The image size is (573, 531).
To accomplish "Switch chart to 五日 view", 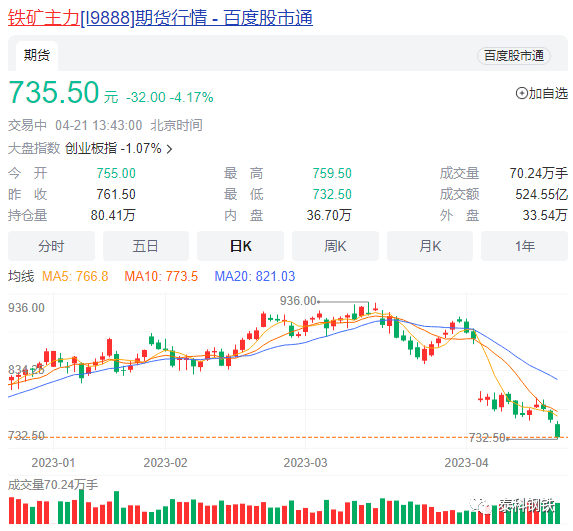I will click(x=146, y=246).
